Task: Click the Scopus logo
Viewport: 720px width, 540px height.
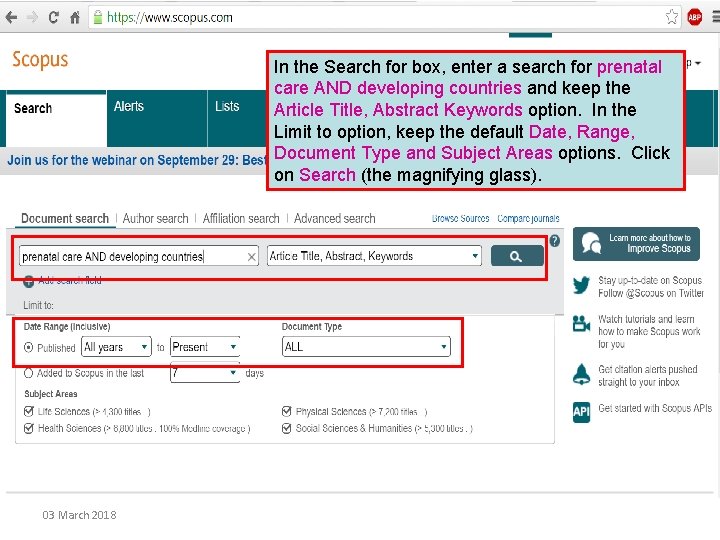Action: 40,60
